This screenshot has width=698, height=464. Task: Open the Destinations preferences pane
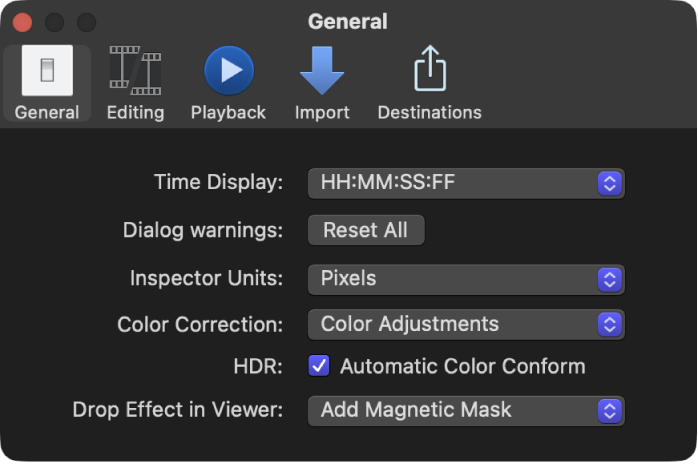(430, 83)
